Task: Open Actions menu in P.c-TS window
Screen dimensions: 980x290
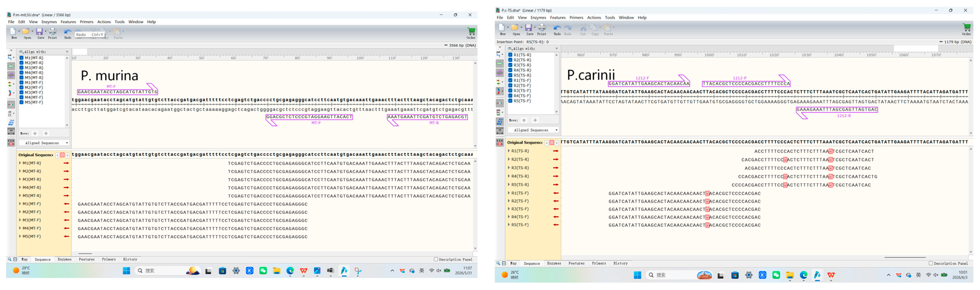Action: pyautogui.click(x=594, y=18)
